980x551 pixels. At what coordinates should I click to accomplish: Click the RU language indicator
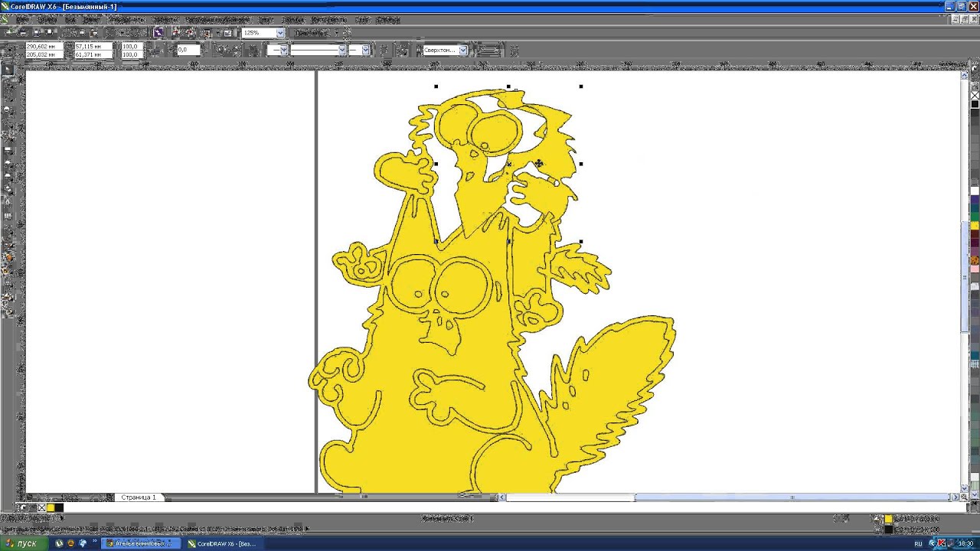click(918, 543)
